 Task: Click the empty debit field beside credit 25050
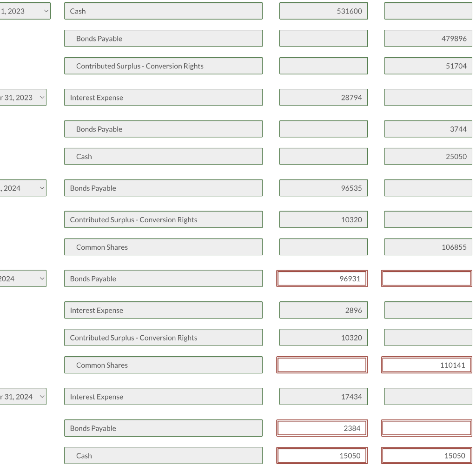click(x=324, y=156)
